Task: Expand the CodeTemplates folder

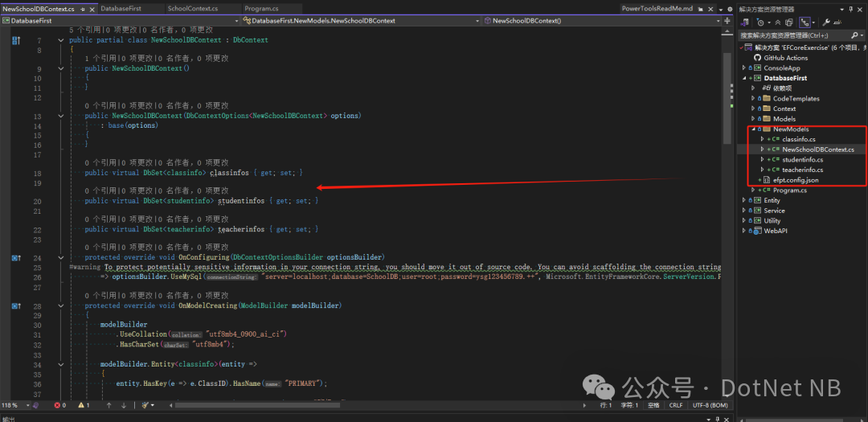Action: point(753,99)
